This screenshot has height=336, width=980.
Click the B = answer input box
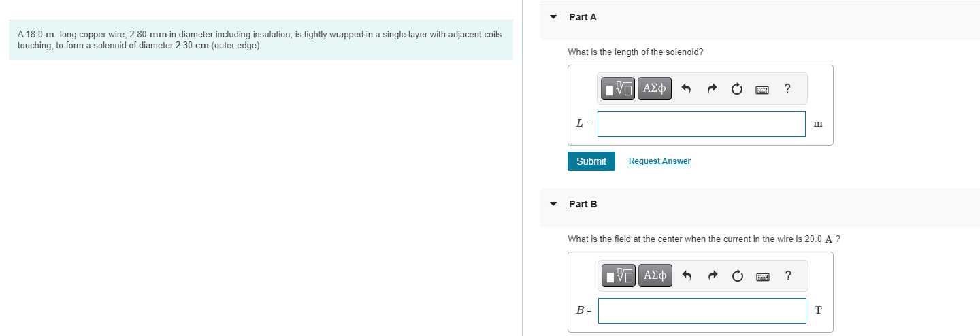pos(702,311)
